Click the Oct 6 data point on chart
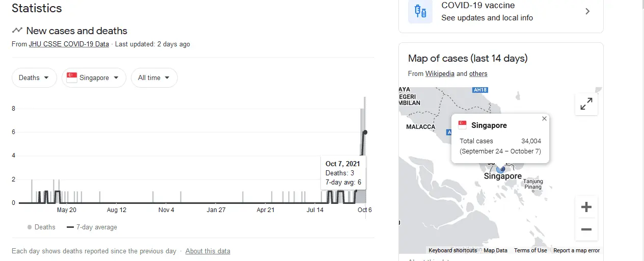The width and height of the screenshot is (644, 261). click(x=365, y=132)
